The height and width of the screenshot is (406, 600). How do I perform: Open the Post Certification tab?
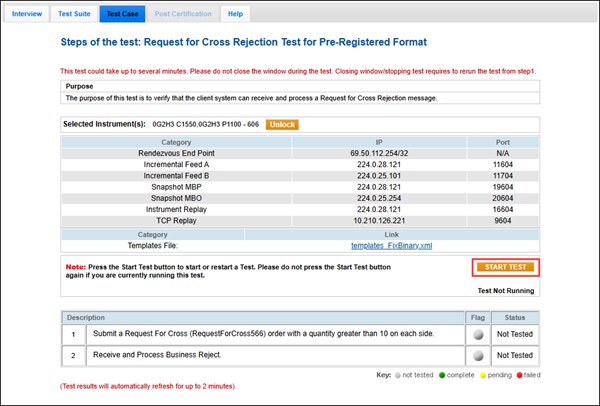pos(184,14)
